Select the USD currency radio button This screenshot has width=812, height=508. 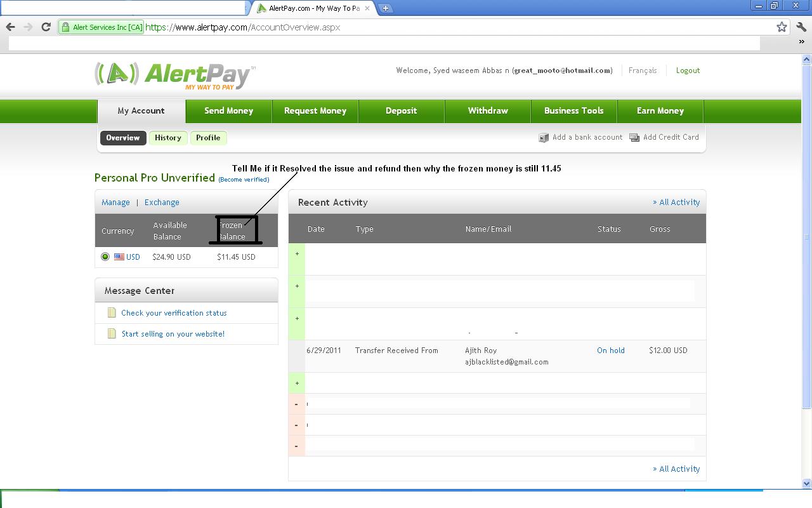(105, 257)
